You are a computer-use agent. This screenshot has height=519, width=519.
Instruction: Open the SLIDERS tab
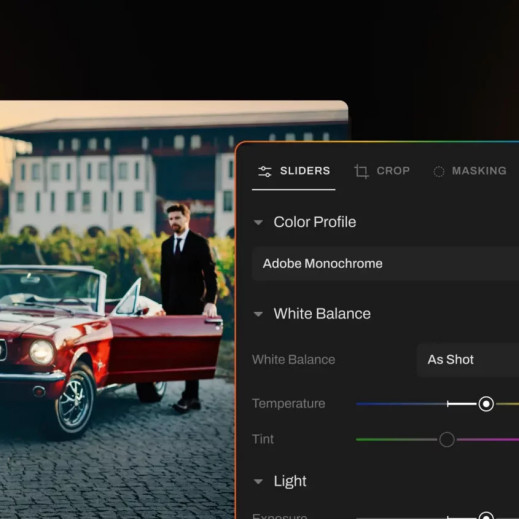coord(294,171)
